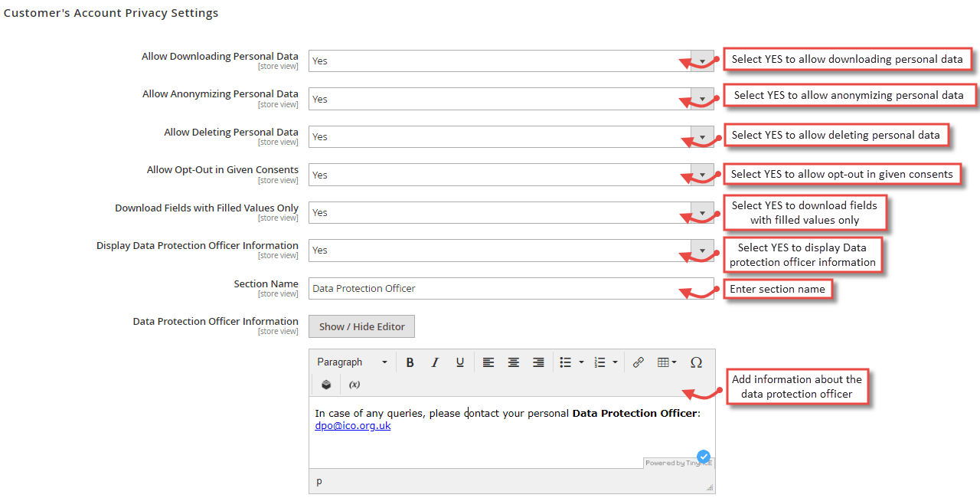This screenshot has width=980, height=498.
Task: Open the Display Data Protection Officer Information dropdown
Action: 702,251
